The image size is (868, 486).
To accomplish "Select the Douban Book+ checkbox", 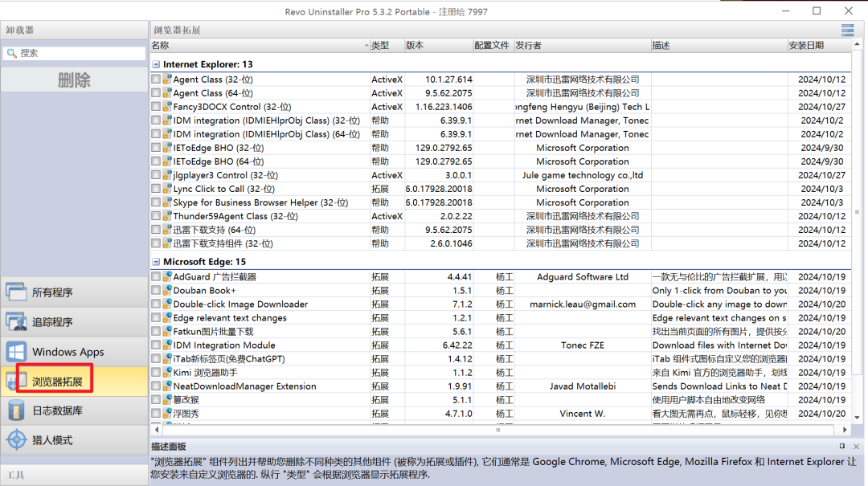I will (x=156, y=290).
